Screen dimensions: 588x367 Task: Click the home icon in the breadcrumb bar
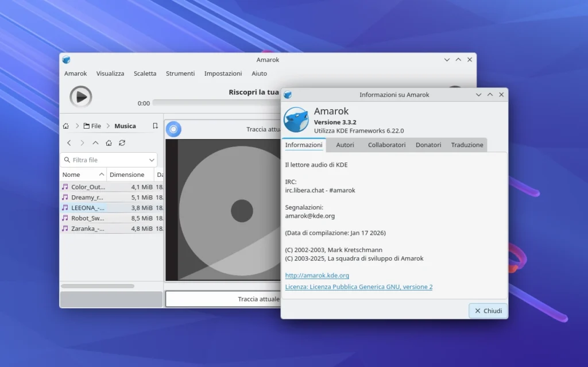point(65,125)
